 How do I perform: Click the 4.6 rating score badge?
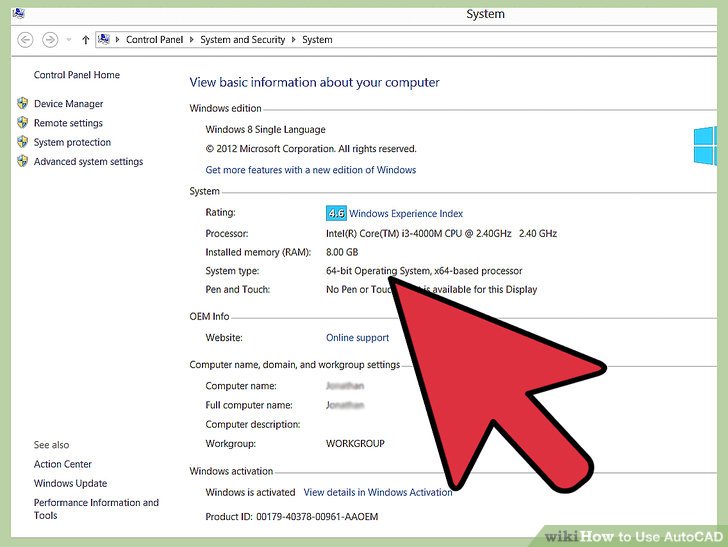[x=336, y=213]
